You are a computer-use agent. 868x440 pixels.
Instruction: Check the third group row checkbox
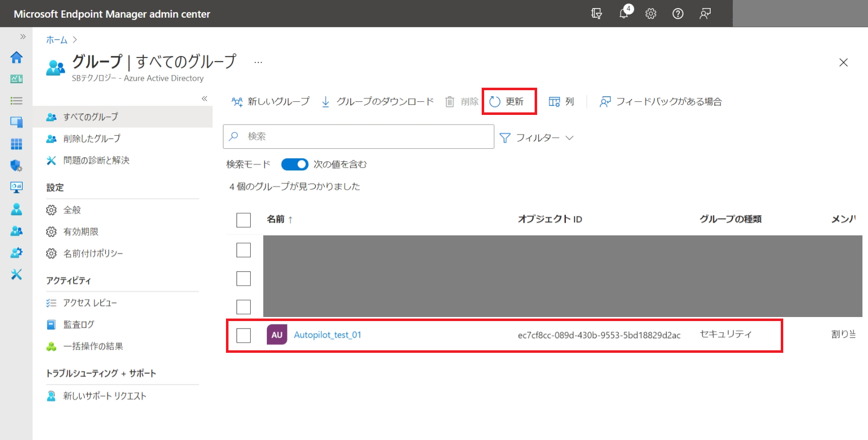244,307
